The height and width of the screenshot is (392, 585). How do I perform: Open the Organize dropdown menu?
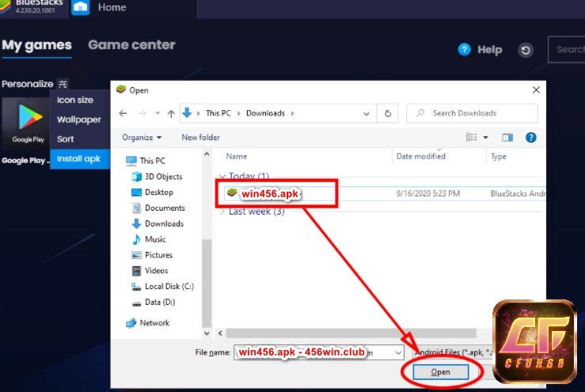142,137
